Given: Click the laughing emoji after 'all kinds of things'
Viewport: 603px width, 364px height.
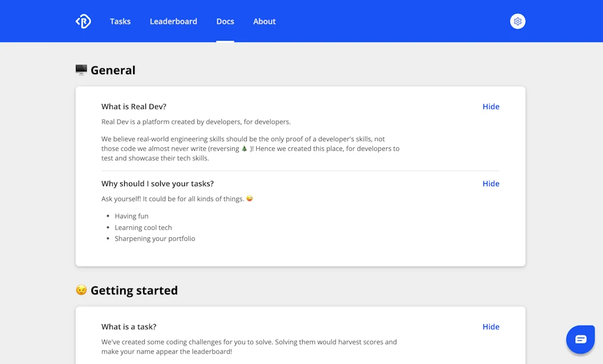Looking at the screenshot, I should click(x=249, y=198).
